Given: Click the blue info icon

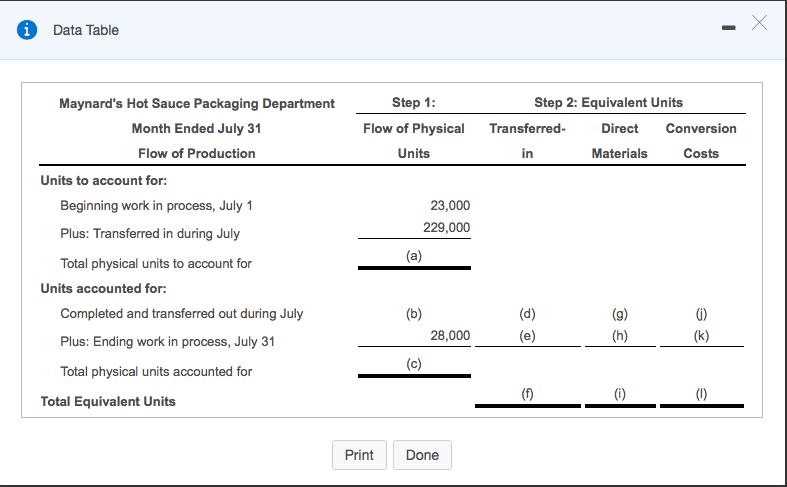Looking at the screenshot, I should click(27, 30).
